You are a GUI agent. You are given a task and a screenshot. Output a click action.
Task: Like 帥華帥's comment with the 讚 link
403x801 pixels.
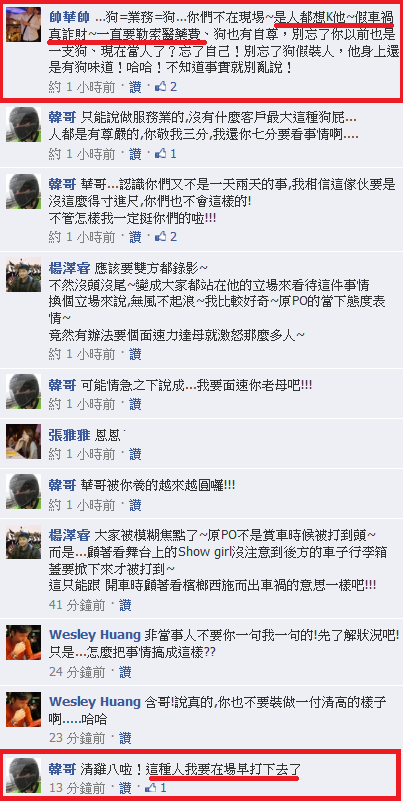pyautogui.click(x=135, y=87)
